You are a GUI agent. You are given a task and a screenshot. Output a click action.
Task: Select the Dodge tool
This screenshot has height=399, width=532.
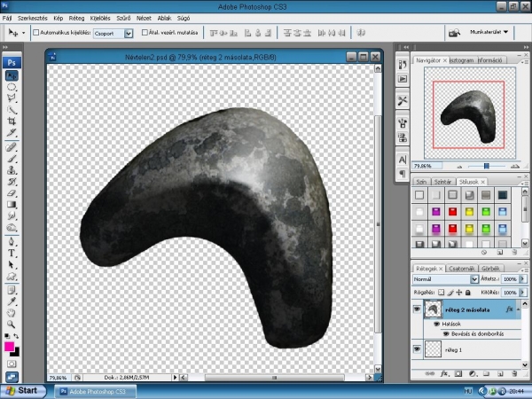[x=12, y=227]
